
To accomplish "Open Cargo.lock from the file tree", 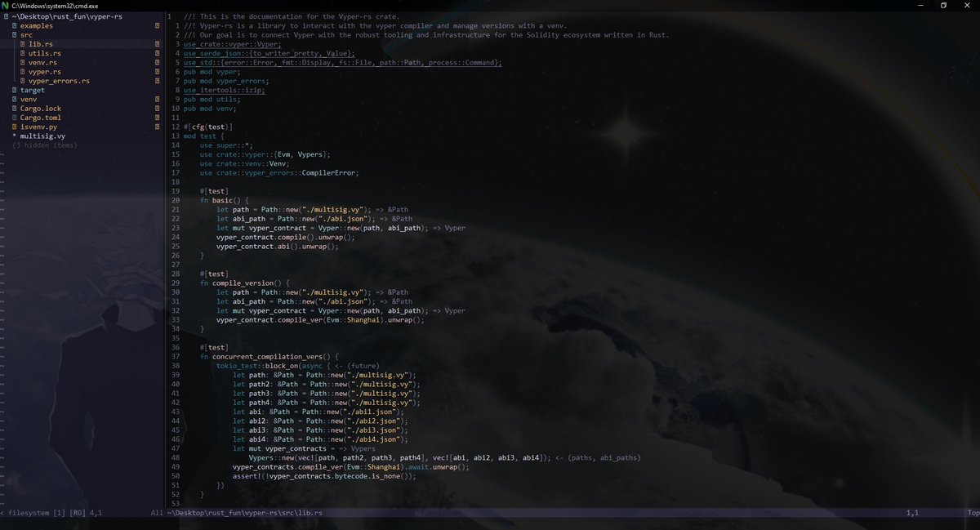I will coord(41,109).
